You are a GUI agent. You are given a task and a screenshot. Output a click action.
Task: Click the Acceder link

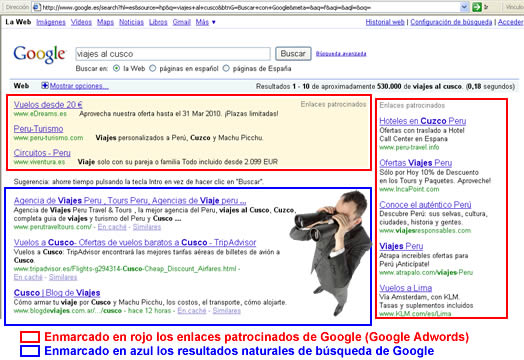pyautogui.click(x=510, y=22)
